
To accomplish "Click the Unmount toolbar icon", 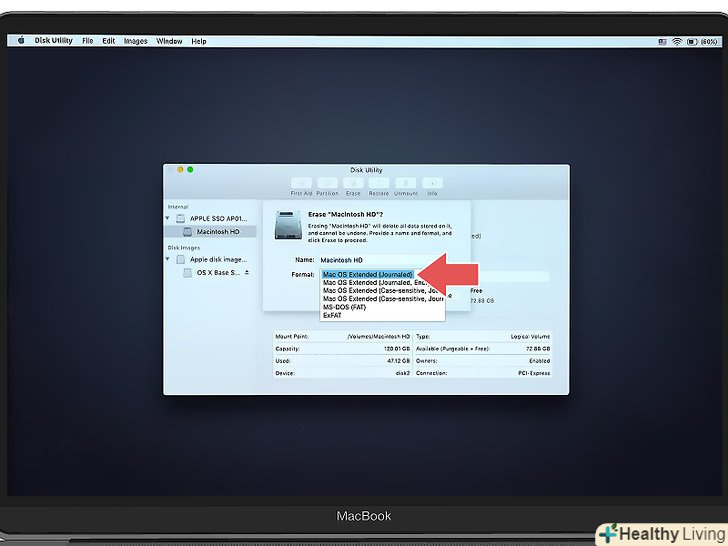I will (x=406, y=183).
